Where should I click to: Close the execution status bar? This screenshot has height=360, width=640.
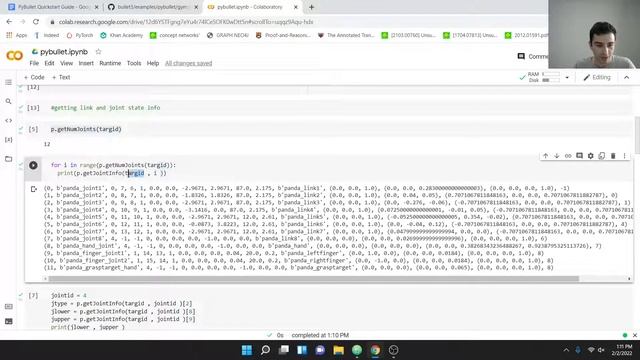click(x=635, y=335)
